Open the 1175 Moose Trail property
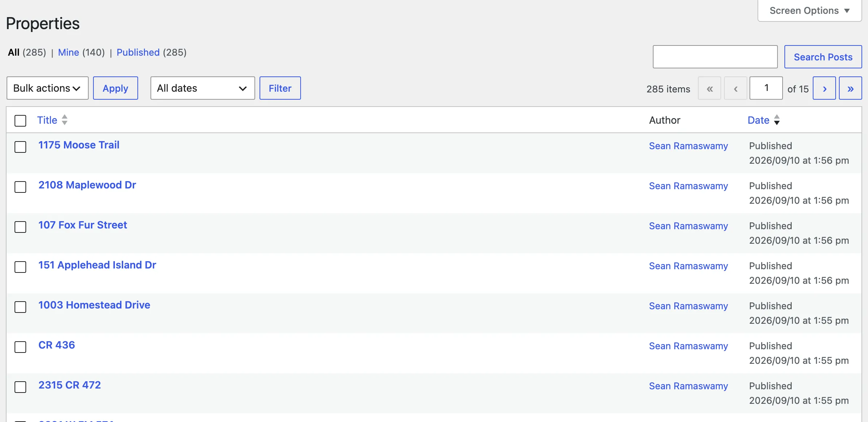 pyautogui.click(x=79, y=145)
